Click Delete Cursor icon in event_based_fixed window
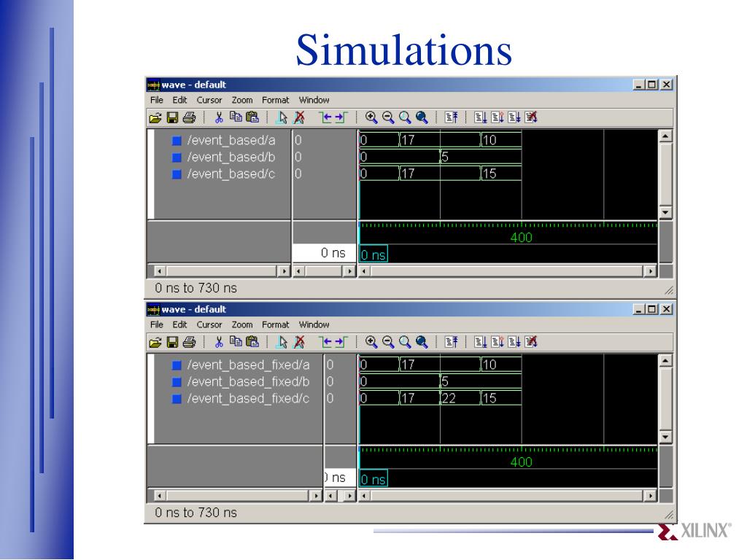Viewport: 747px width, 560px height. click(299, 342)
